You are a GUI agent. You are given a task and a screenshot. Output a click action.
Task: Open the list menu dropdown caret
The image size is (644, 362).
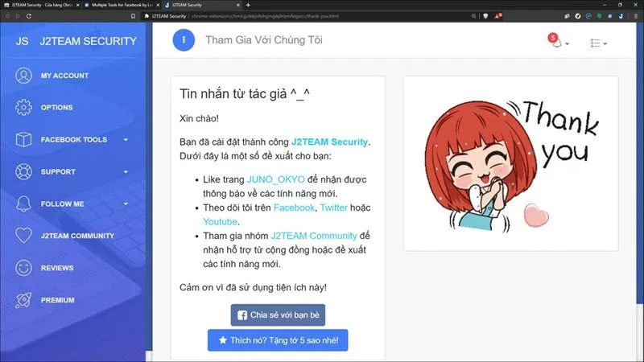pos(605,44)
